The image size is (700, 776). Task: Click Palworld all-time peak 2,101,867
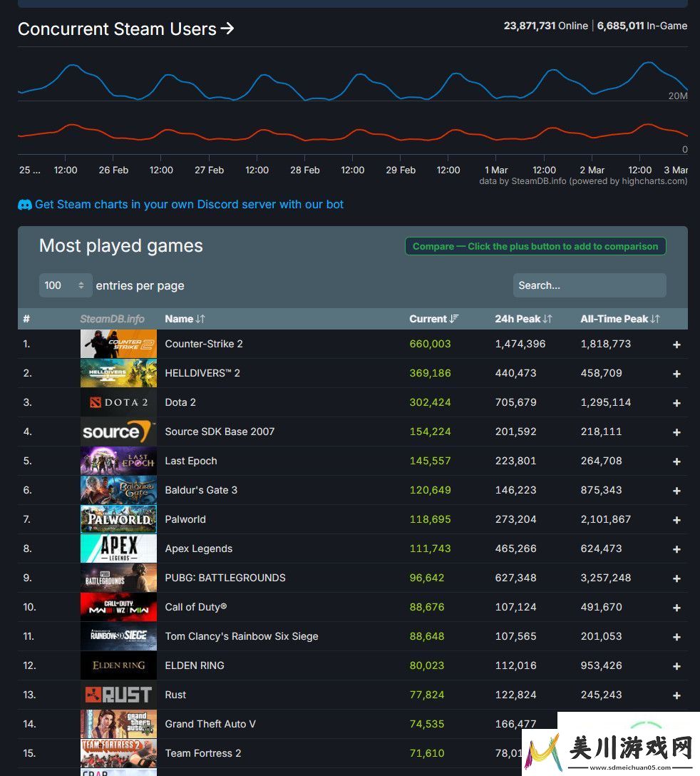click(x=605, y=519)
